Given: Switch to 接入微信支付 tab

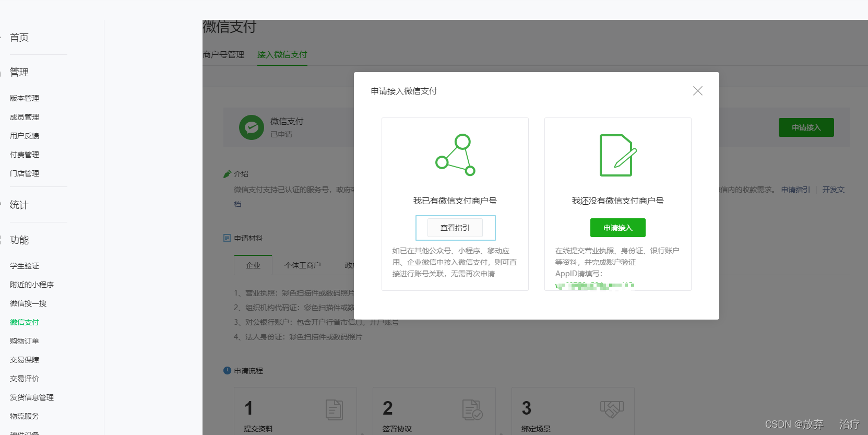Looking at the screenshot, I should (x=282, y=54).
